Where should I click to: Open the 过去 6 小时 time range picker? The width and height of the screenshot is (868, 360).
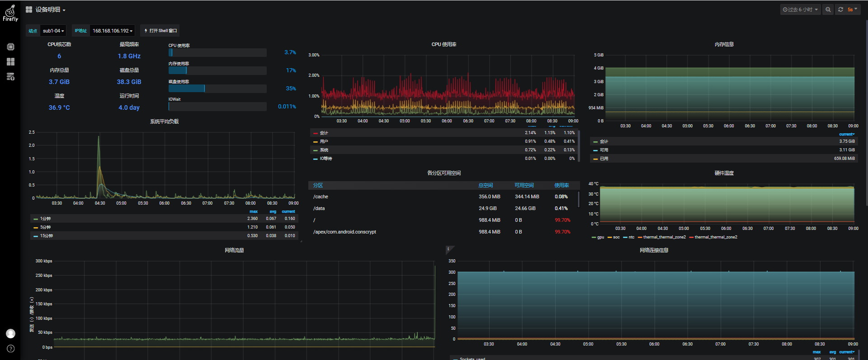[800, 9]
